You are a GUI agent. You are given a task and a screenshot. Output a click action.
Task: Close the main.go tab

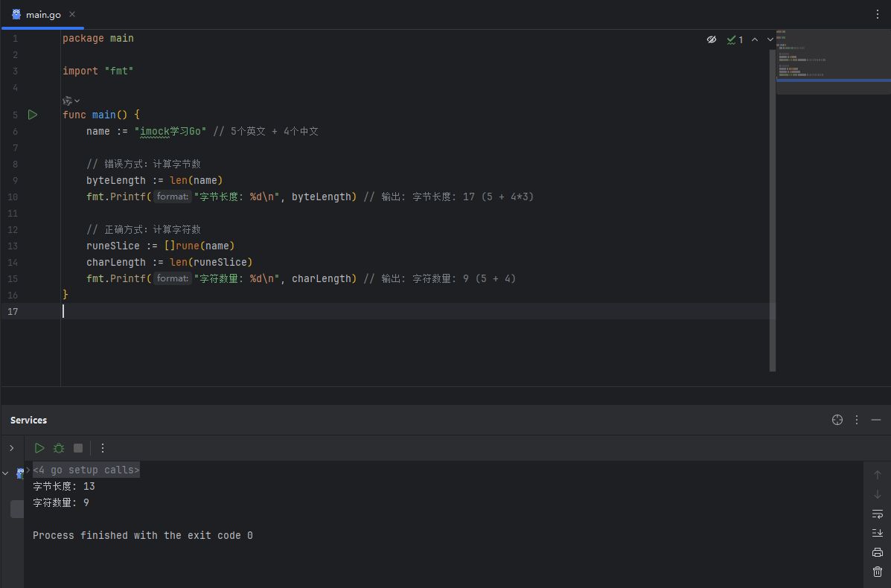72,14
